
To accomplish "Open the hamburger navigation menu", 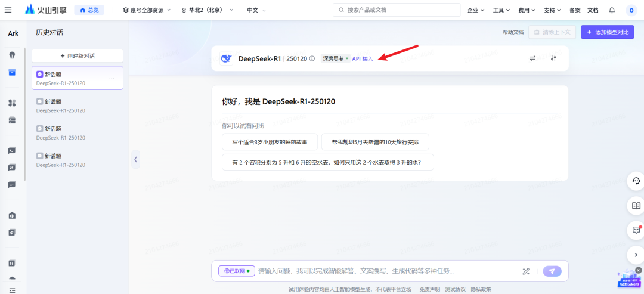I will (x=8, y=10).
